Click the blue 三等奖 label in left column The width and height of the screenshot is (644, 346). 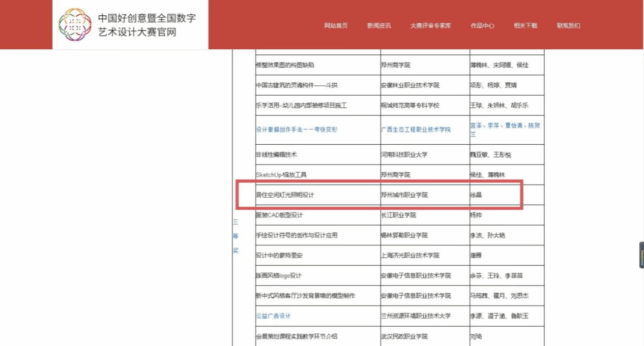[x=236, y=236]
